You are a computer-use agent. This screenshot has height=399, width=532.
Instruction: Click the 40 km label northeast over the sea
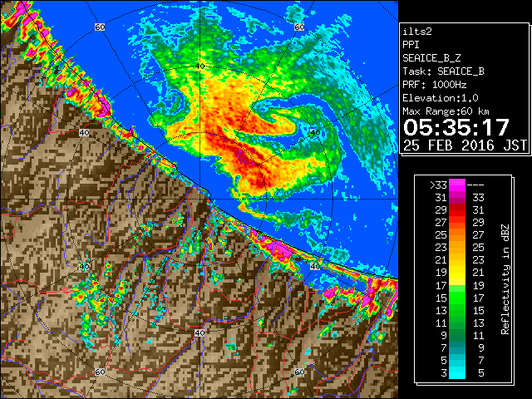[x=315, y=133]
